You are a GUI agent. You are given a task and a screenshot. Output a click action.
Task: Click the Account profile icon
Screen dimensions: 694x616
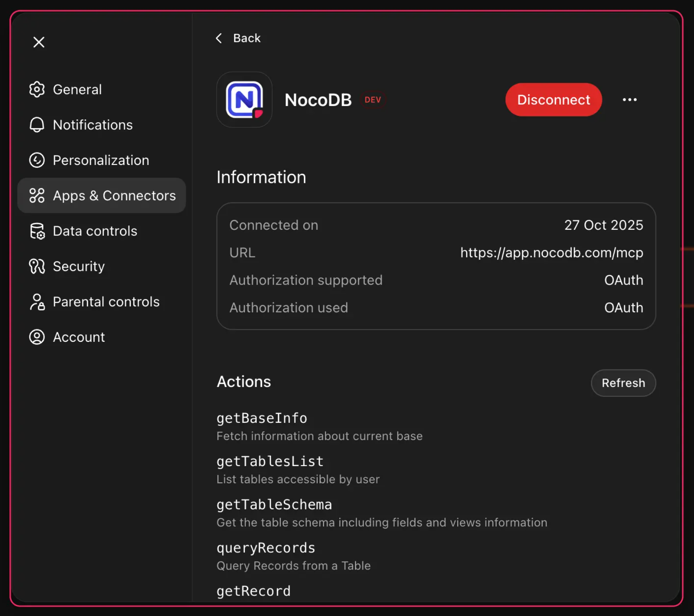tap(37, 337)
